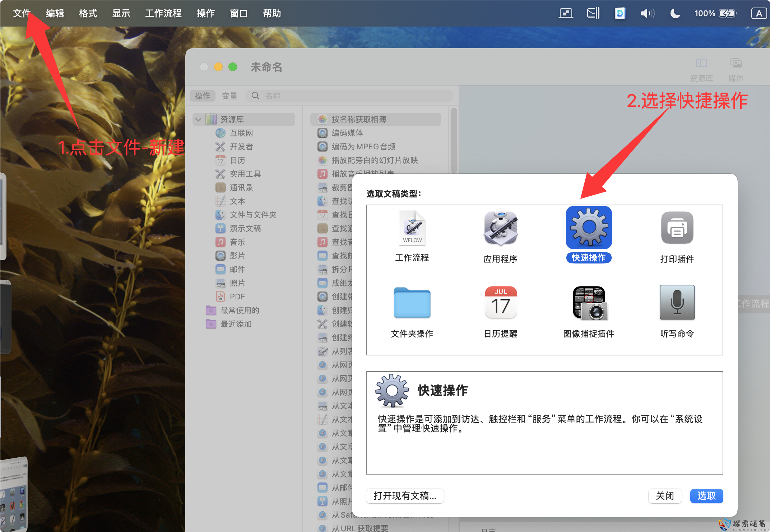Open the input method menu labeled A
The image size is (770, 532).
coord(759,13)
